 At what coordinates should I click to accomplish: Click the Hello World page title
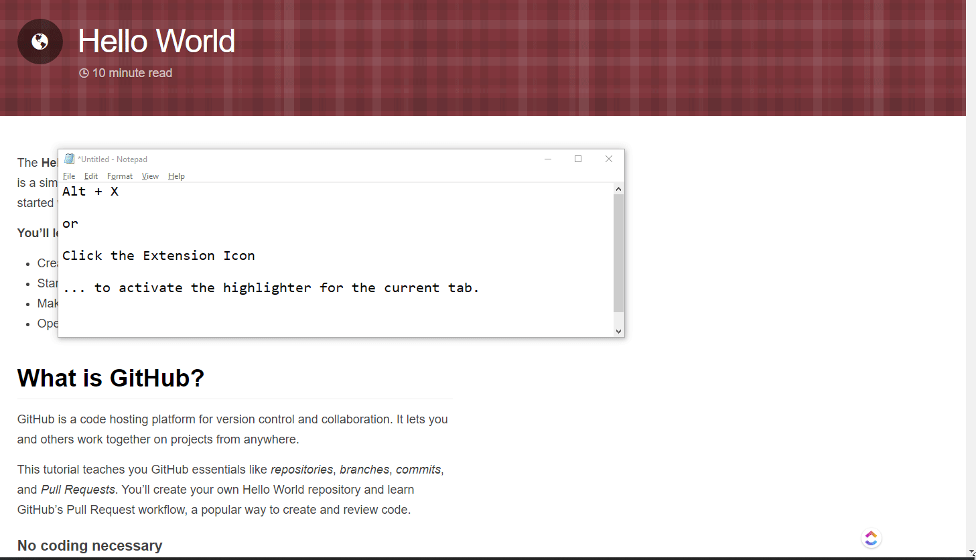[156, 42]
